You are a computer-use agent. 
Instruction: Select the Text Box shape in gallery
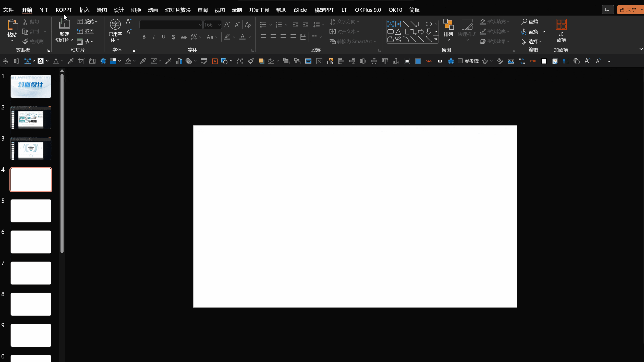(390, 24)
